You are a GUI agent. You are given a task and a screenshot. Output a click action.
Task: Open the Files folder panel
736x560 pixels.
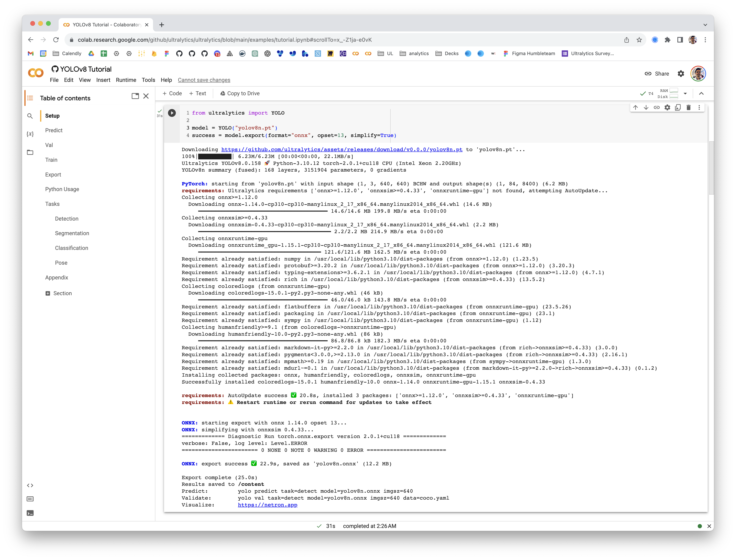[30, 152]
